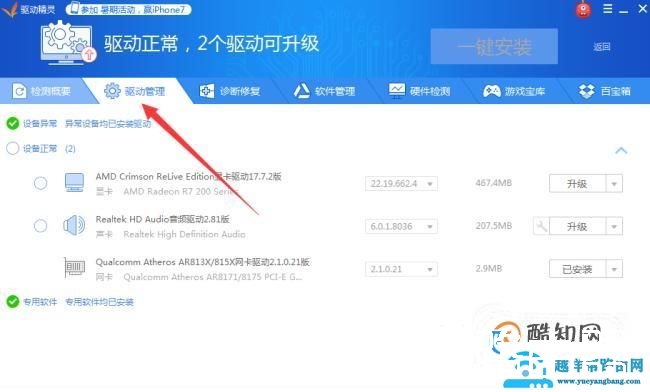Go to the 软件管理 tab
Image resolution: width=650 pixels, height=392 pixels.
point(325,91)
